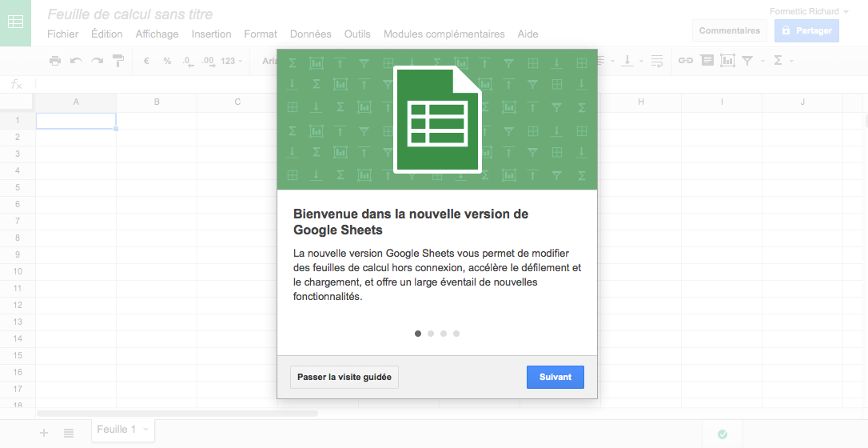Image resolution: width=868 pixels, height=448 pixels.
Task: Open the Données menu
Action: (311, 34)
